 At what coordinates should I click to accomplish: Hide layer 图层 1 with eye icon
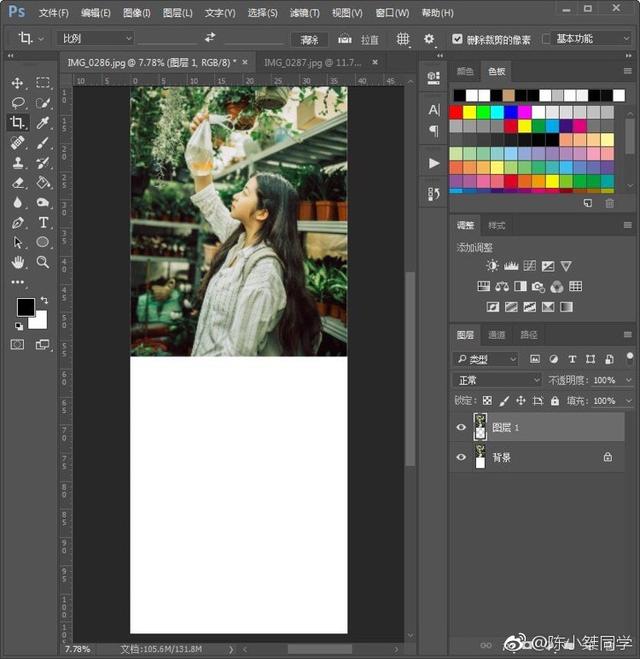[461, 427]
